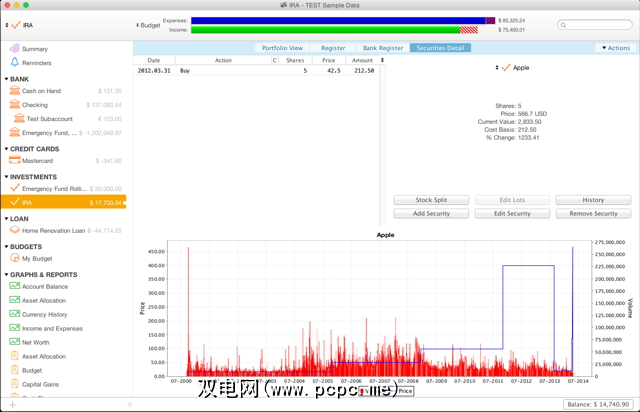Click the plus button at bottom left
The height and width of the screenshot is (412, 640).
click(12, 404)
